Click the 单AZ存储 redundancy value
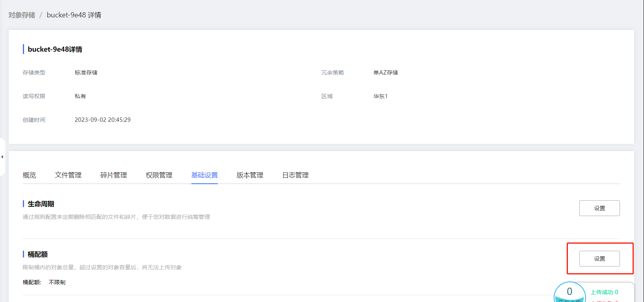644x302 pixels. [385, 73]
